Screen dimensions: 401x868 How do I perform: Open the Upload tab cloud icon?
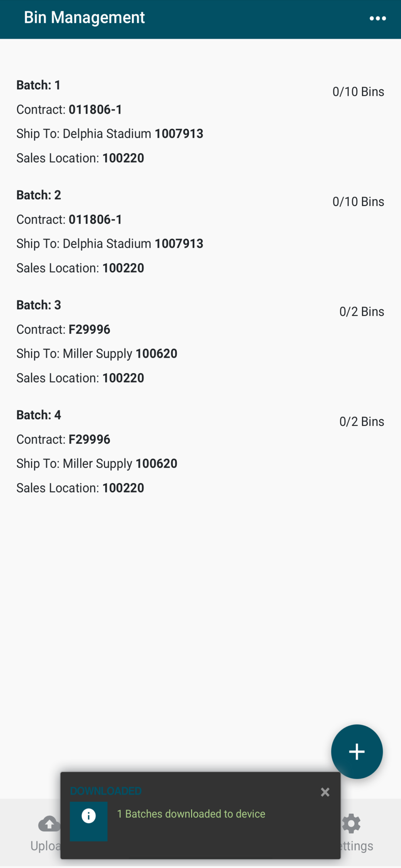[49, 824]
